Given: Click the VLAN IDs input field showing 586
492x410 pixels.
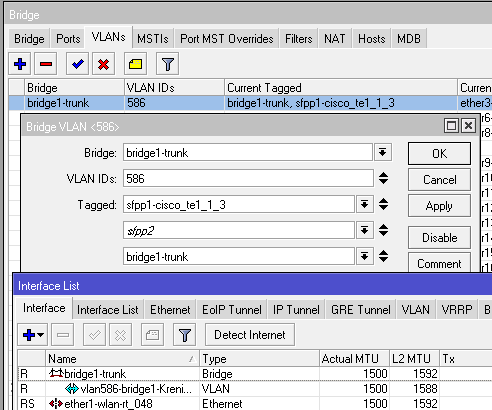Looking at the screenshot, I should coord(248,178).
